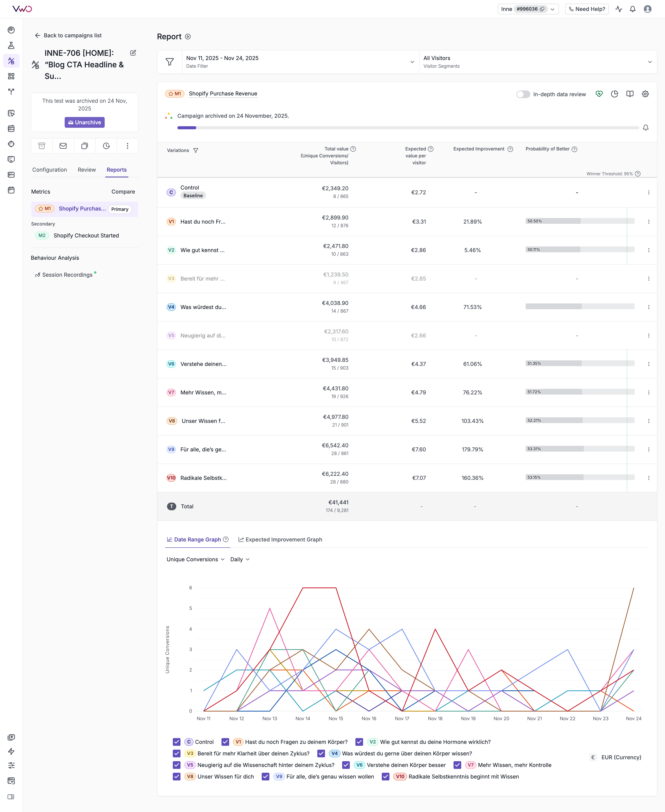This screenshot has width=665, height=812.
Task: Select the Shopify Checkout Started secondary metric
Action: click(86, 236)
